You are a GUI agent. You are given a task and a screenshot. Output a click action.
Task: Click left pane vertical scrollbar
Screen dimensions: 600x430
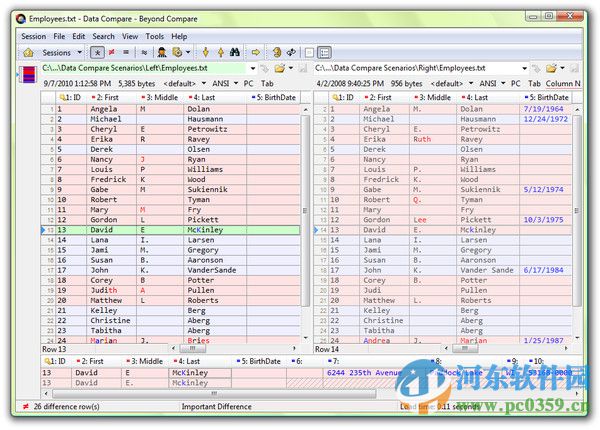coord(305,210)
